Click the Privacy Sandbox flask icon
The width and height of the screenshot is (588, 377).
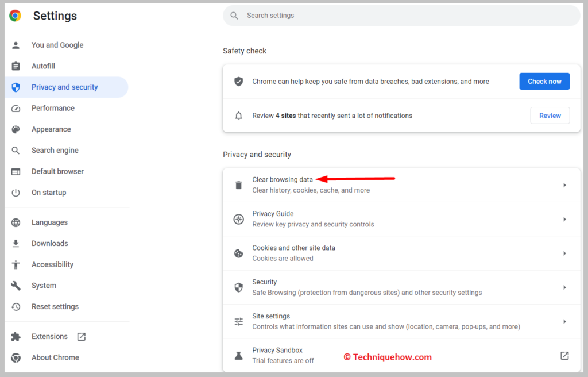pos(238,356)
